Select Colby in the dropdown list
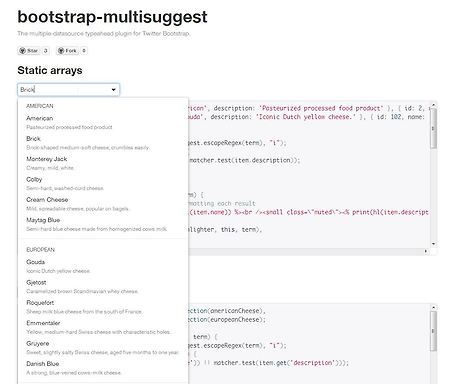 tap(103, 183)
